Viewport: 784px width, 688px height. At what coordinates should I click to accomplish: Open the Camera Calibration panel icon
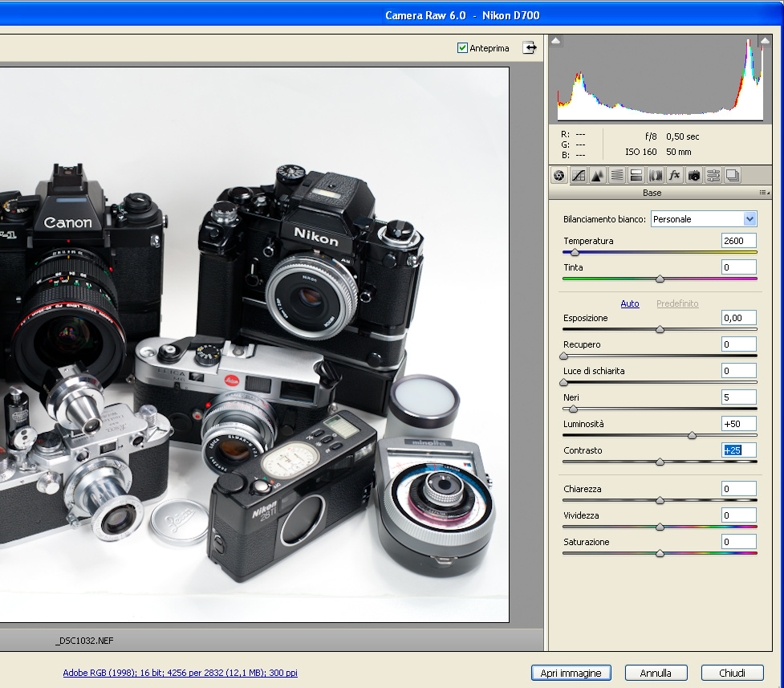[x=694, y=176]
